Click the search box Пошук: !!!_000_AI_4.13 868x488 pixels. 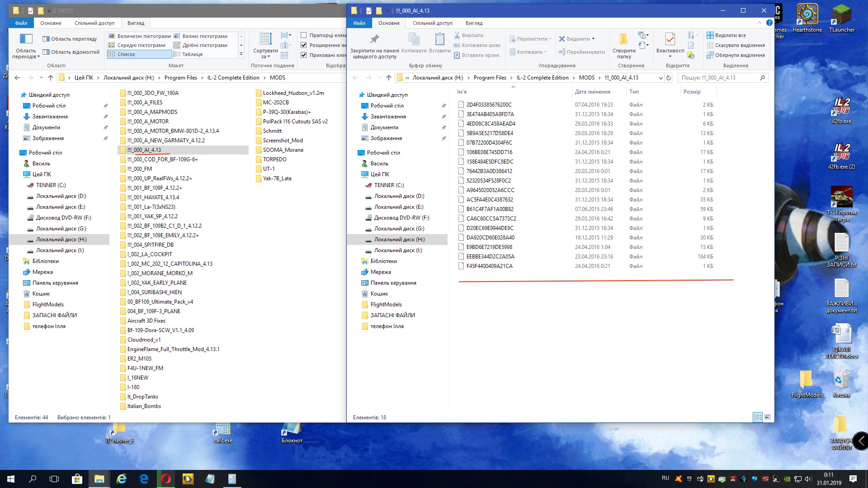718,78
